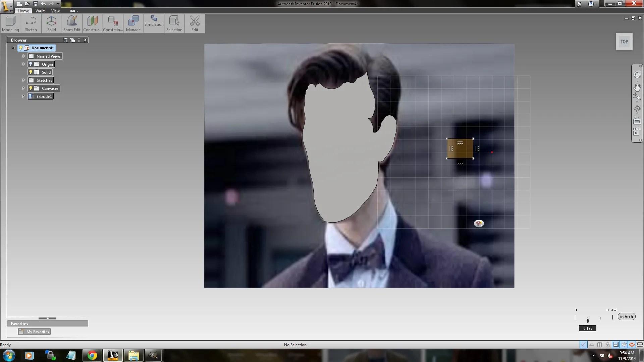Click the 0.125 ruler slider handle
644x362 pixels.
[588, 321]
